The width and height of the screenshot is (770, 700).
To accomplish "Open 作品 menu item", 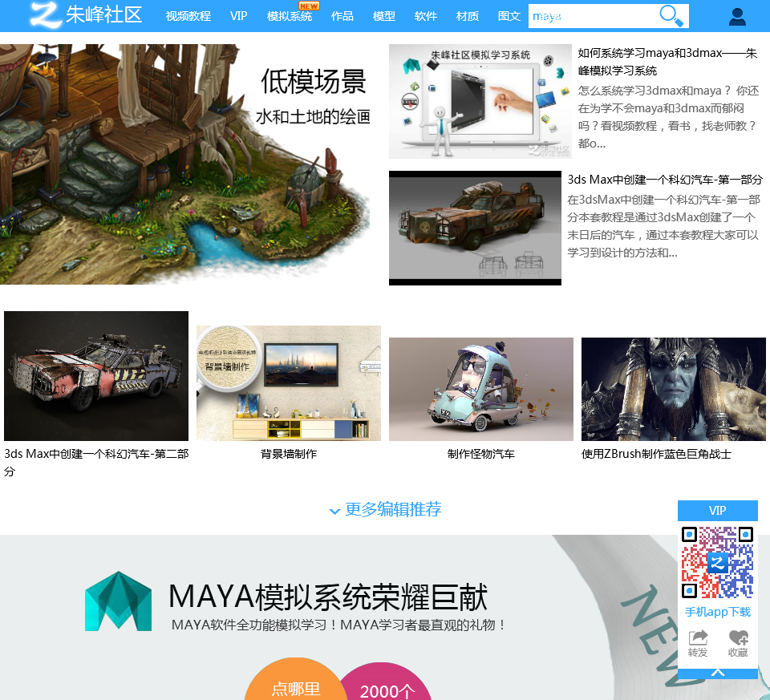I will click(342, 16).
